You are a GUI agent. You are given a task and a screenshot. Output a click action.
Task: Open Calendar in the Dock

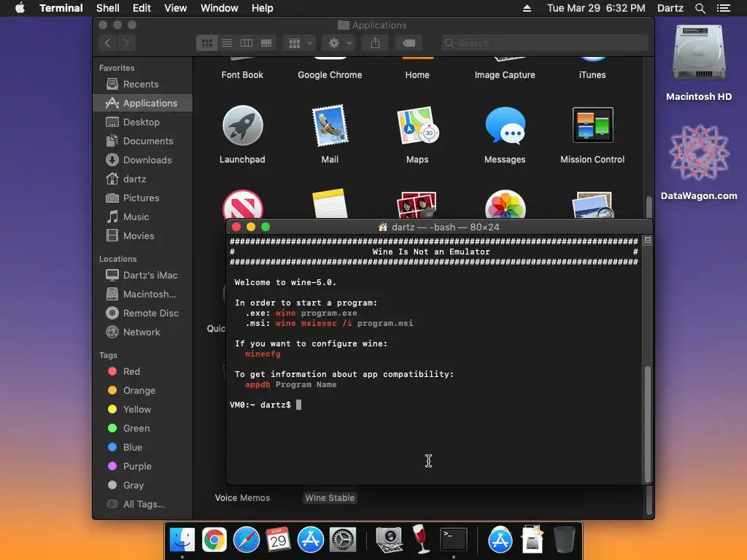click(278, 540)
